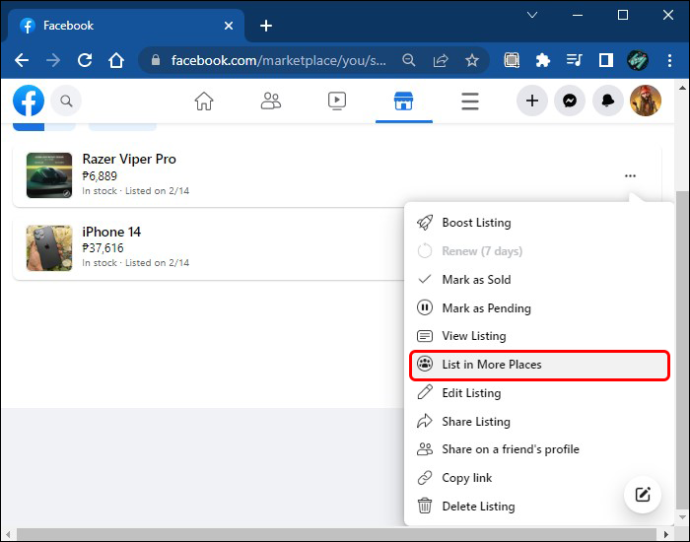The height and width of the screenshot is (542, 690).
Task: Click the screenshot extension icon in toolbar
Action: (511, 60)
